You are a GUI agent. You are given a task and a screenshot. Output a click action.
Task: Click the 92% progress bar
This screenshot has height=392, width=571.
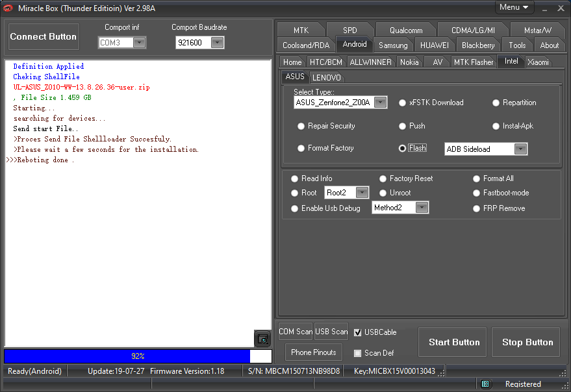[138, 356]
